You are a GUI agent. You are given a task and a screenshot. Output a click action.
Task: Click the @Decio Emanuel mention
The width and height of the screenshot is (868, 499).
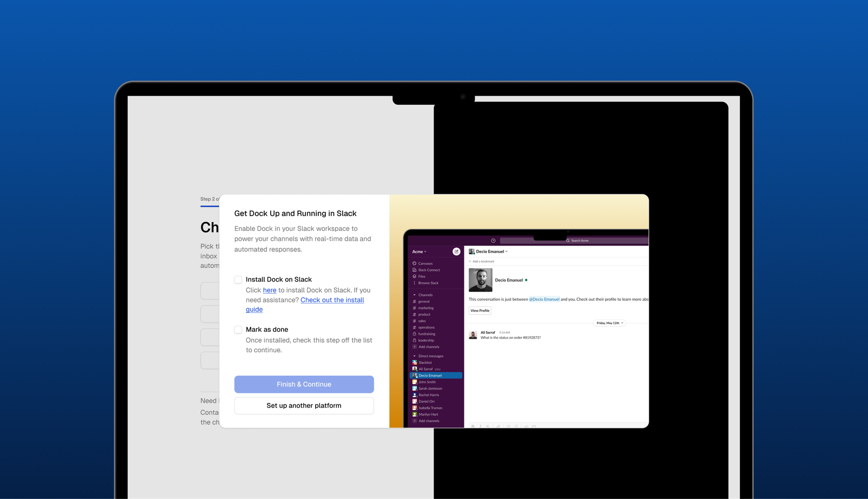544,300
